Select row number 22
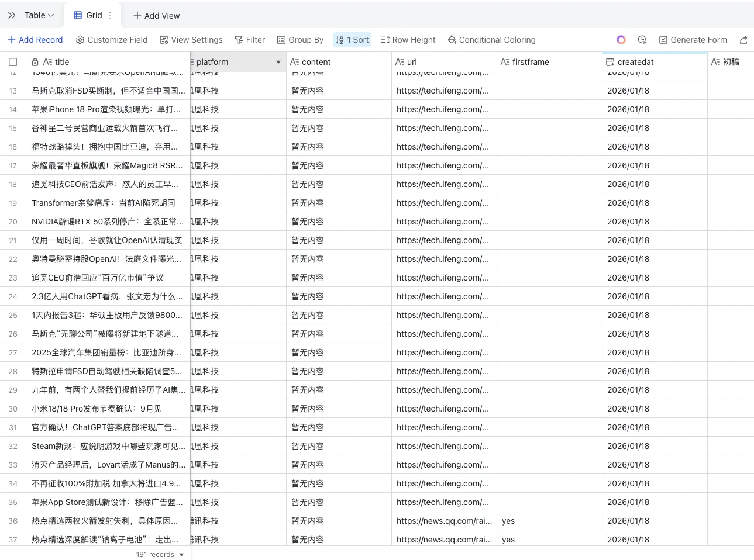Screen dimensions: 754x560 [x=13, y=259]
